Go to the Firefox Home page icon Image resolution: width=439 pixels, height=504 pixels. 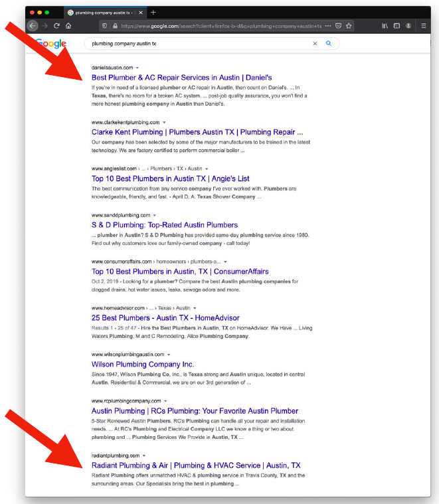pos(68,26)
